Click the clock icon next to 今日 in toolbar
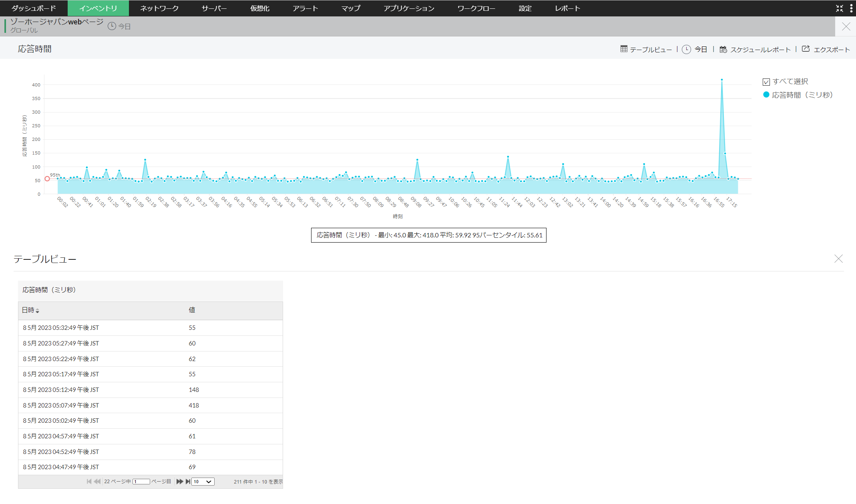The width and height of the screenshot is (856, 504). point(686,49)
